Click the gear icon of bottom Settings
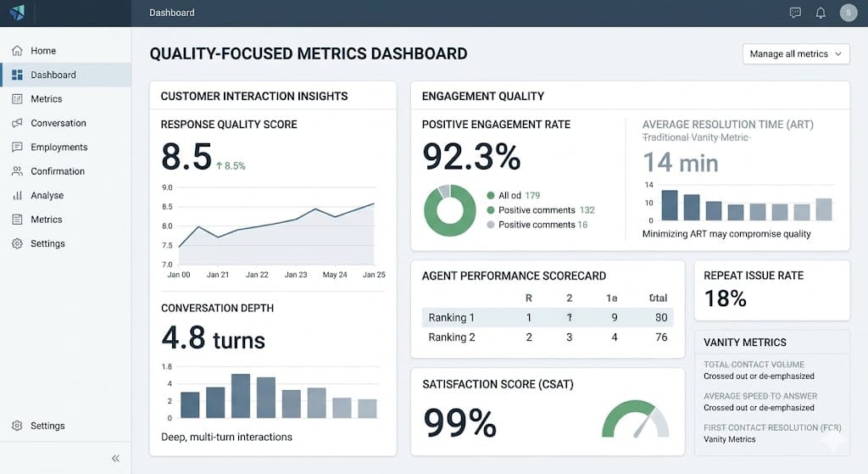 [x=17, y=426]
